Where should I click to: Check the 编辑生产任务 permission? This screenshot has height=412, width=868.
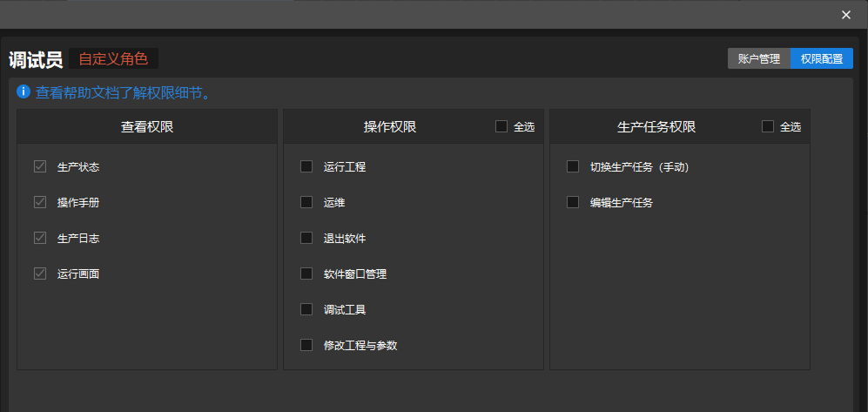pos(573,202)
